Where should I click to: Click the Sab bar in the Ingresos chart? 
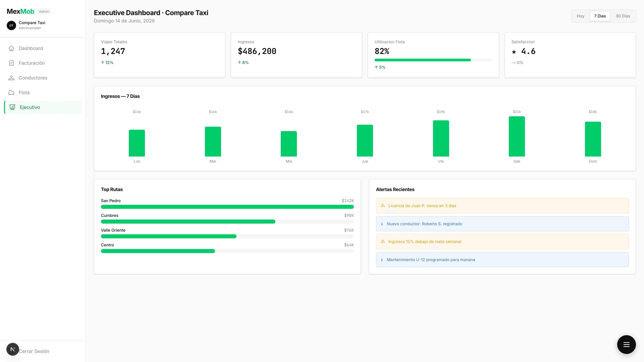click(x=517, y=136)
